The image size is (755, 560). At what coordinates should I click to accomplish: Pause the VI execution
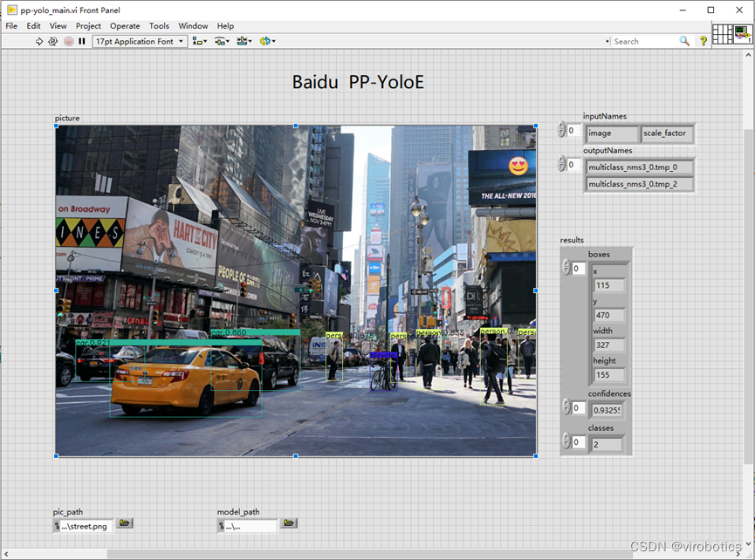click(82, 41)
